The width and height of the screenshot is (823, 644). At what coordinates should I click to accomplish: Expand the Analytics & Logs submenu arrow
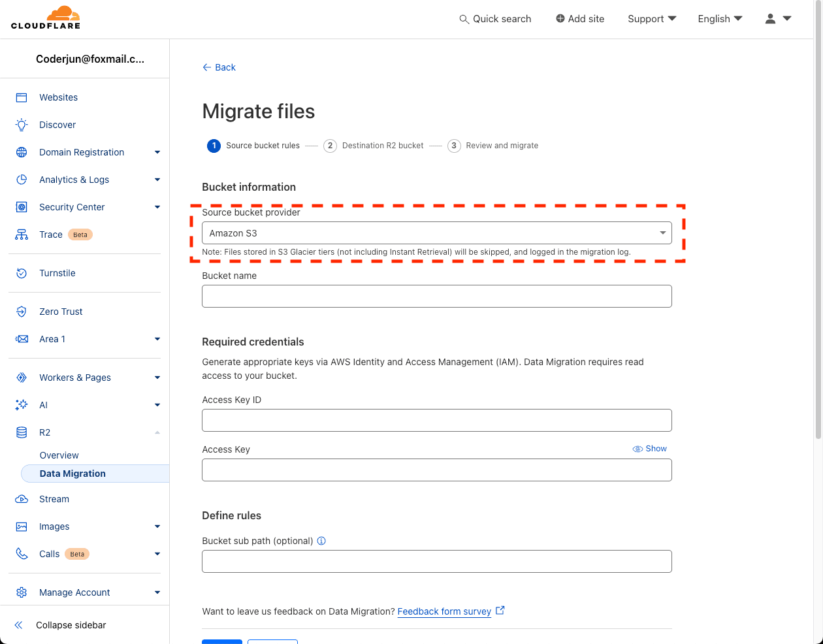coord(157,180)
